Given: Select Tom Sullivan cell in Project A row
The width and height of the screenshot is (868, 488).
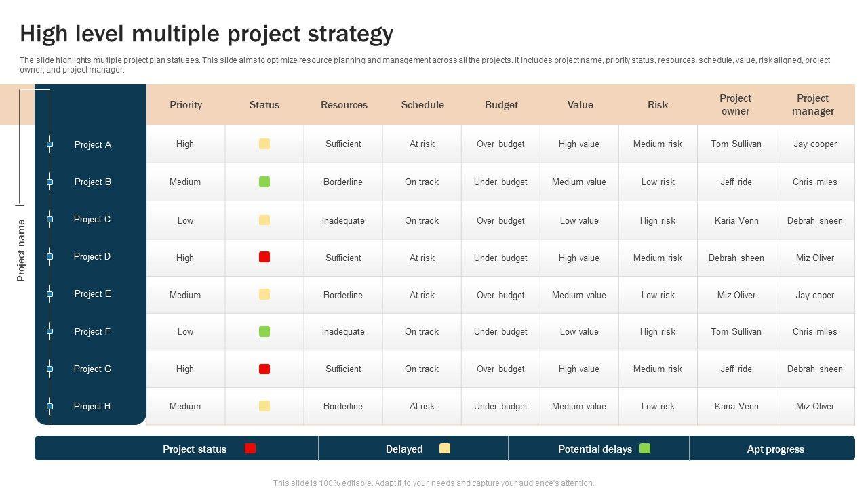Looking at the screenshot, I should pos(736,144).
